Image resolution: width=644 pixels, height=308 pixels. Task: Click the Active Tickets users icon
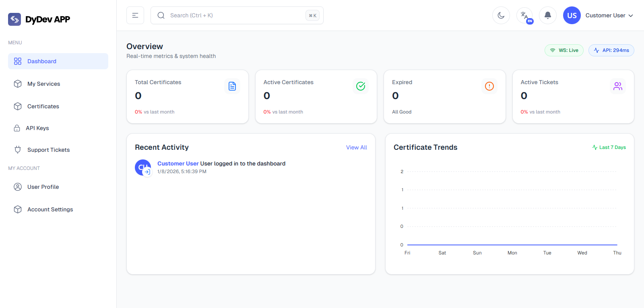tap(617, 86)
